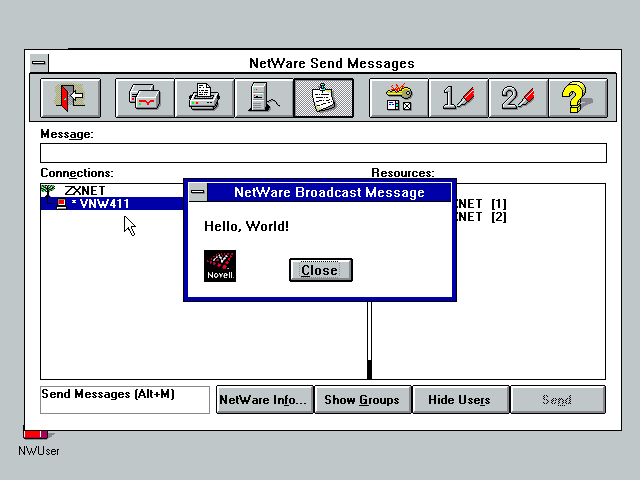Image resolution: width=640 pixels, height=480 pixels.
Task: Open NetWare Drive Connections toolbar icon
Action: [x=144, y=98]
